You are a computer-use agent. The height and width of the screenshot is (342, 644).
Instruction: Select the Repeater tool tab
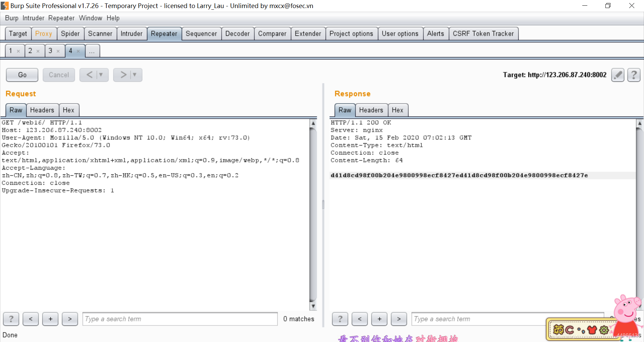coord(164,34)
